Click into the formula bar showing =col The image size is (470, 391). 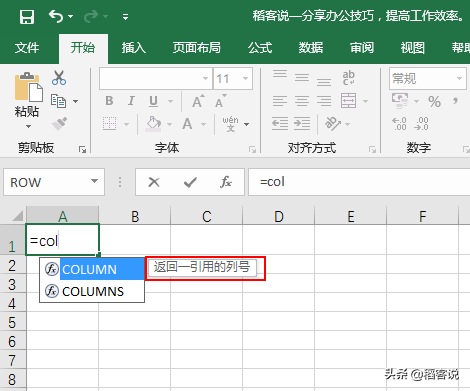[359, 182]
